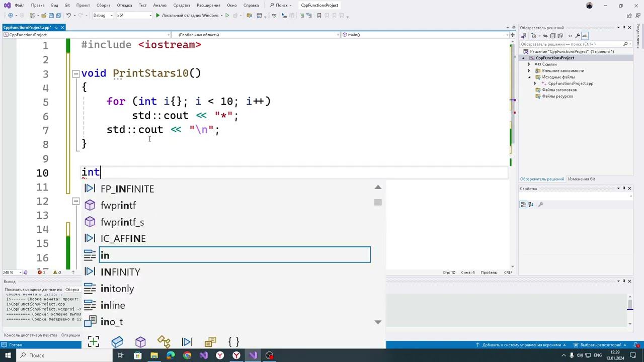Toggle a bookmark with the bookmark icon
The width and height of the screenshot is (644, 362).
[x=319, y=16]
